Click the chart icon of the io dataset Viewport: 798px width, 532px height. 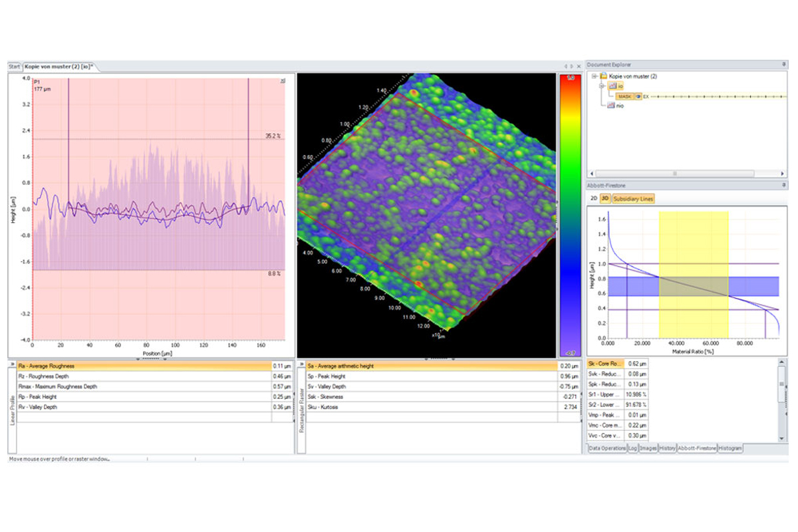[612, 86]
